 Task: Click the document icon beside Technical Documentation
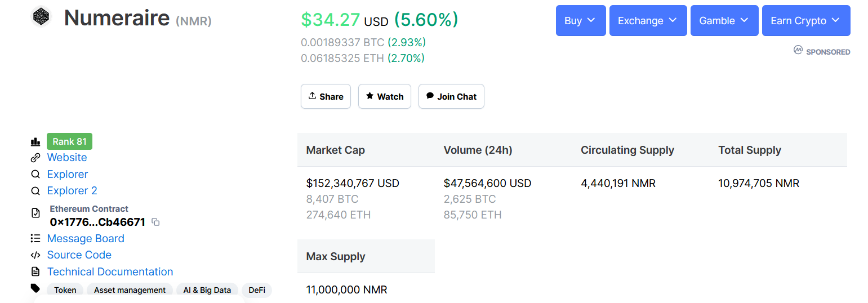point(35,272)
